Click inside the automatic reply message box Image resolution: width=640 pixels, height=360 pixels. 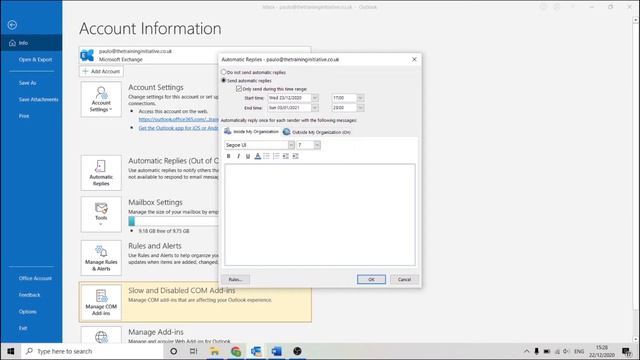(320, 215)
